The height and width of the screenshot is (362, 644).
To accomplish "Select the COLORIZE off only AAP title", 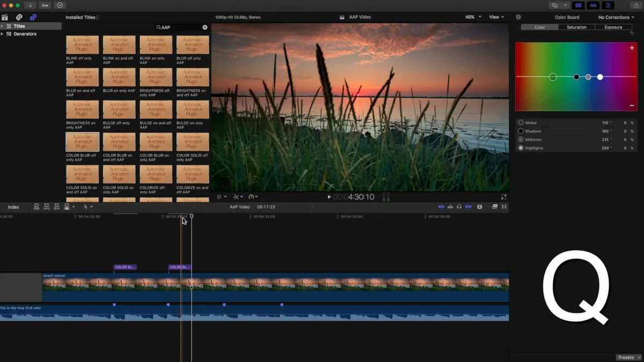I will pos(156,179).
